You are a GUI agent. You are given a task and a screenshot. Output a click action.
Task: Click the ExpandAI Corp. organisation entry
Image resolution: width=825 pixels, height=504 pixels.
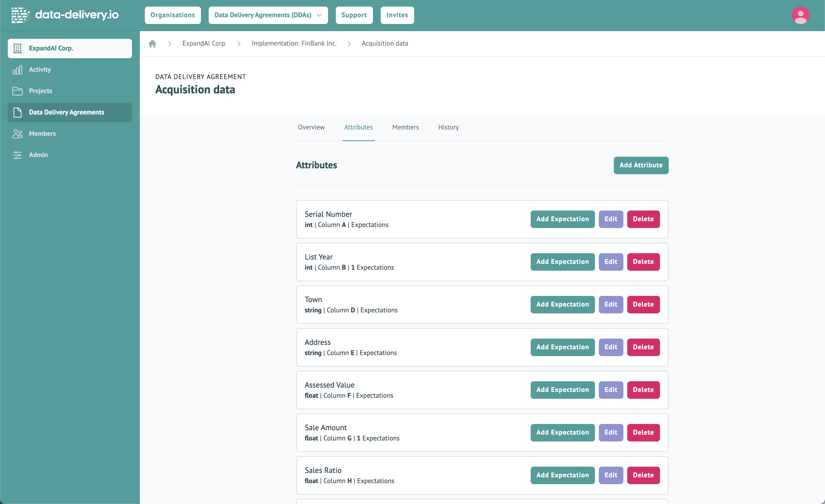(x=51, y=48)
